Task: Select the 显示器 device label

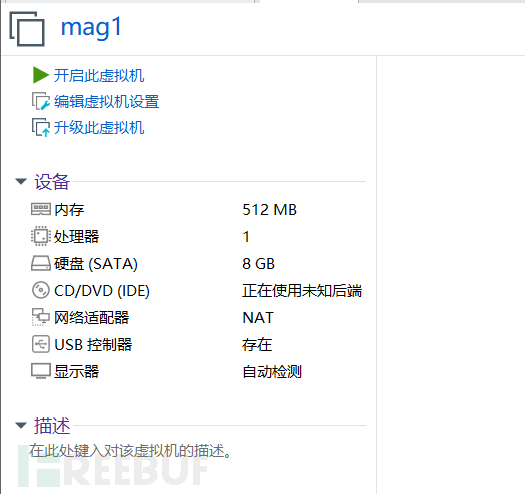Action: click(76, 371)
